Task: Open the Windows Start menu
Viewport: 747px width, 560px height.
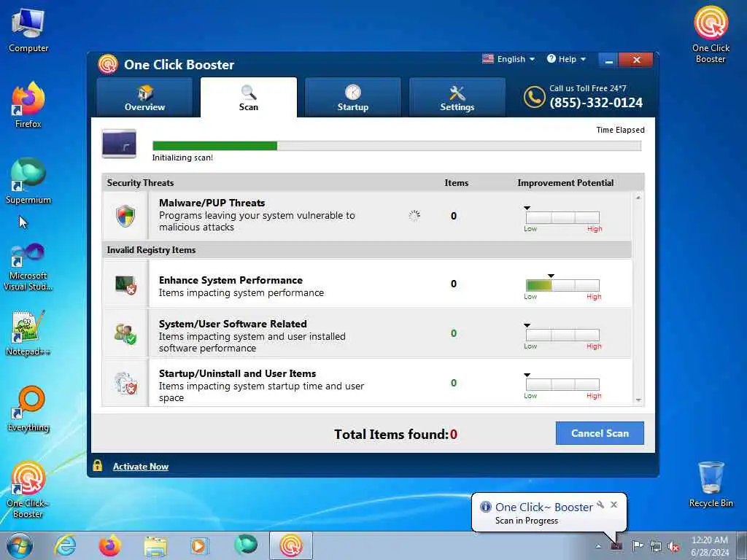Action: click(20, 545)
